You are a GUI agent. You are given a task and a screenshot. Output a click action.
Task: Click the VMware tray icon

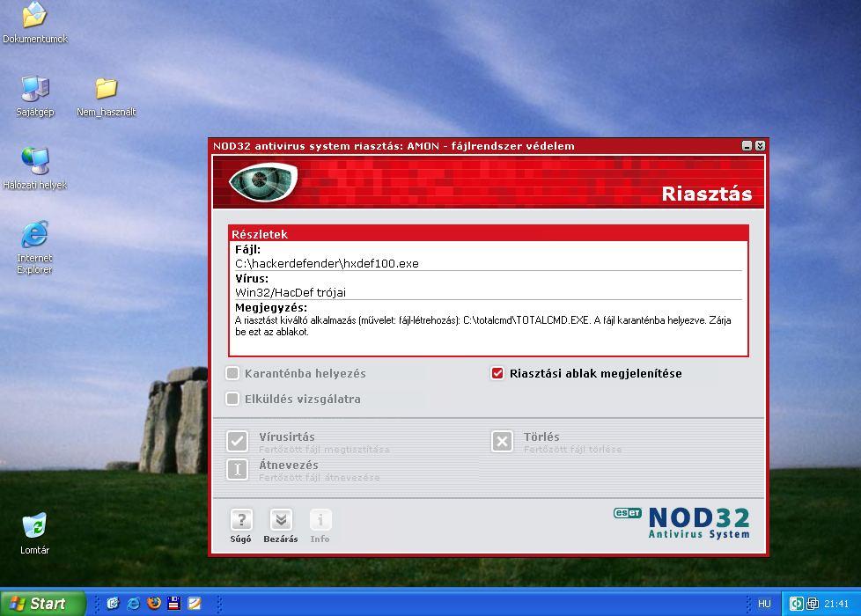[x=812, y=604]
